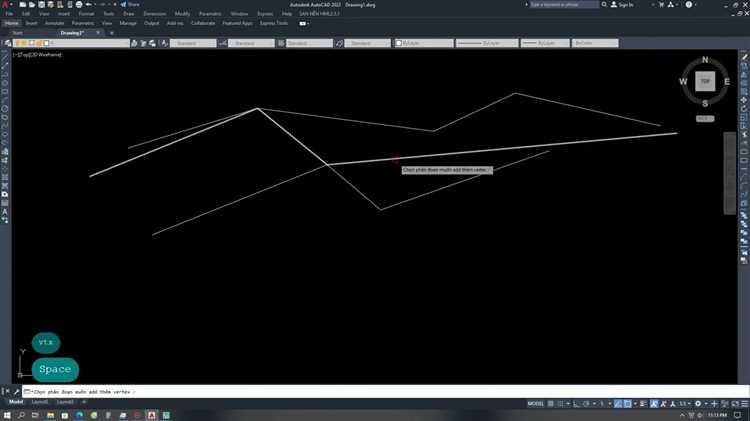Click the Save icon in quick access toolbar
The width and height of the screenshot is (750, 421).
41,5
